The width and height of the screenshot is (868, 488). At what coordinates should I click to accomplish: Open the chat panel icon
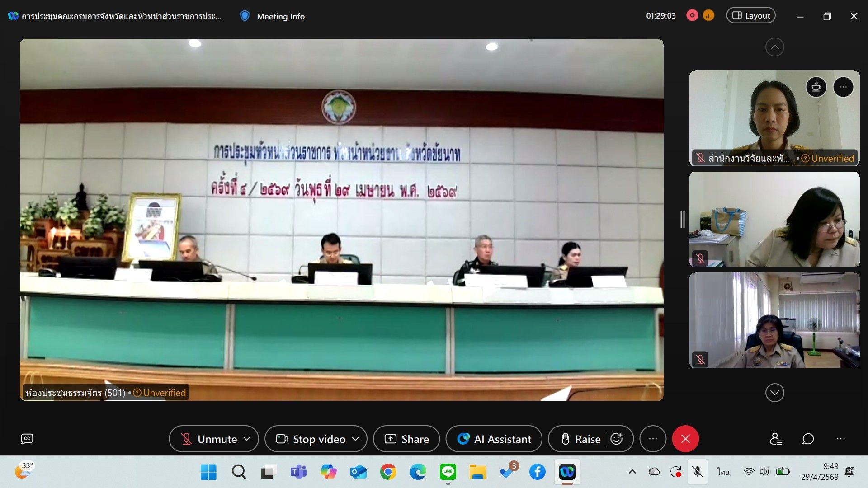click(808, 439)
